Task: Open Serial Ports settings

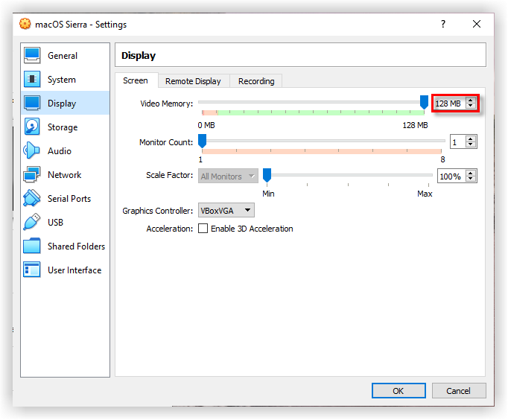Action: (x=65, y=199)
